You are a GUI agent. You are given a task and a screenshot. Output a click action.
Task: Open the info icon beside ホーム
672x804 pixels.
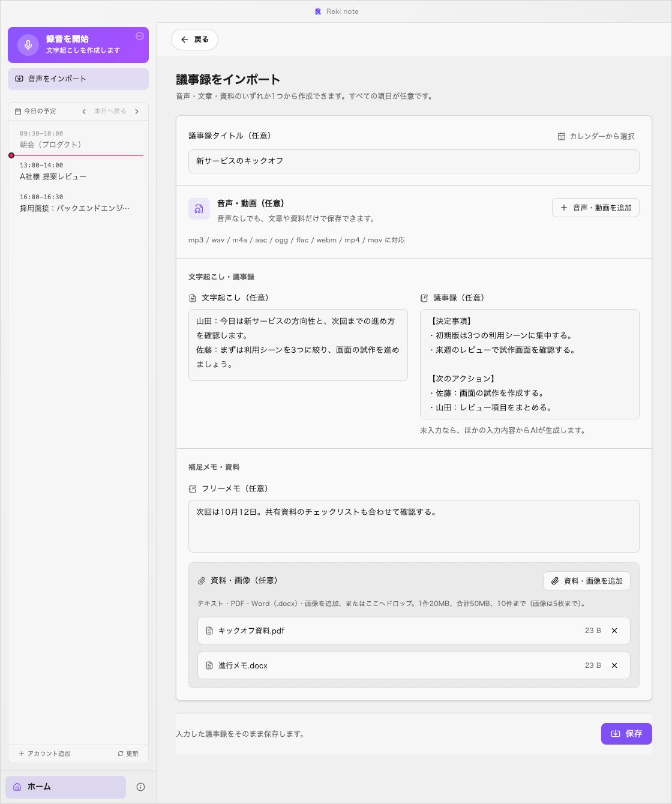(x=140, y=787)
